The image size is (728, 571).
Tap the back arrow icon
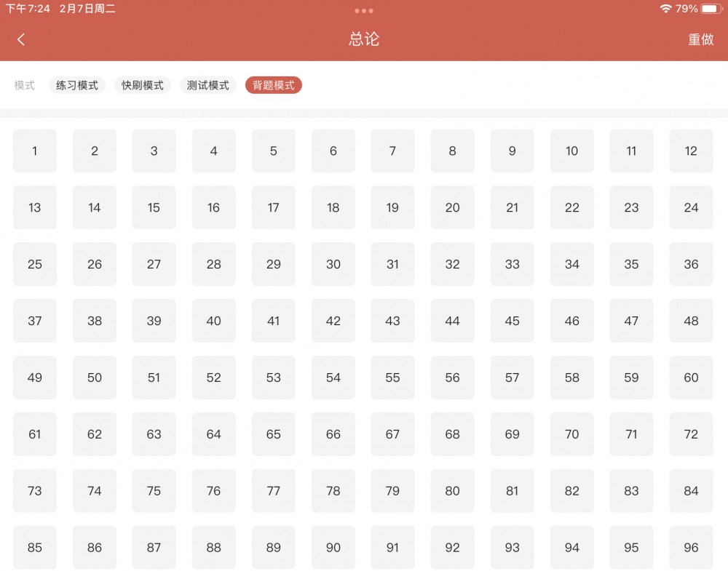coord(21,39)
